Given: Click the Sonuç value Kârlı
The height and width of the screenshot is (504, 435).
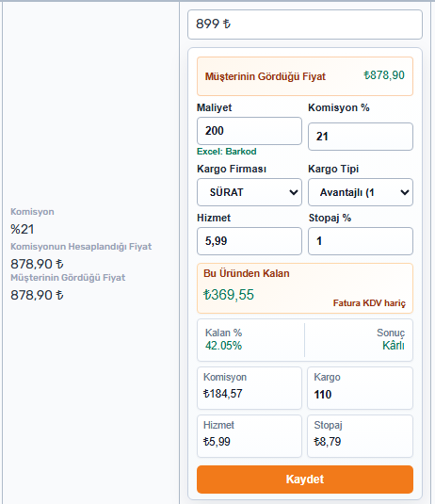Looking at the screenshot, I should [x=394, y=346].
